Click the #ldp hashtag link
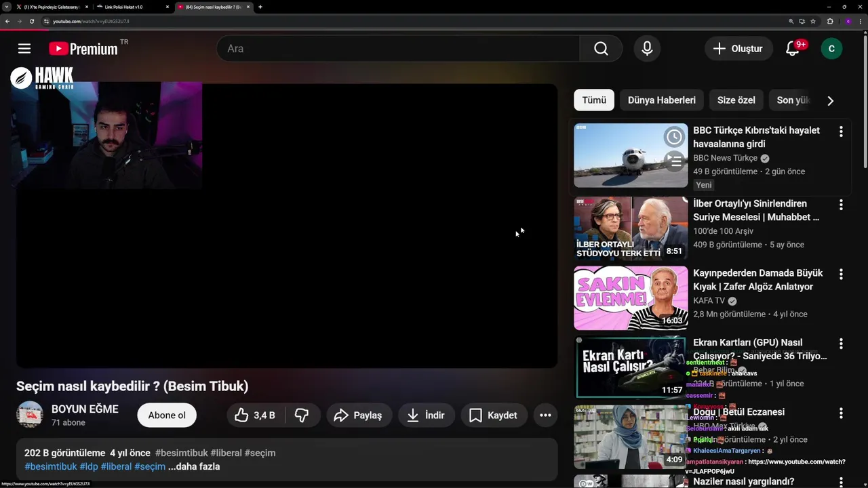 (89, 466)
